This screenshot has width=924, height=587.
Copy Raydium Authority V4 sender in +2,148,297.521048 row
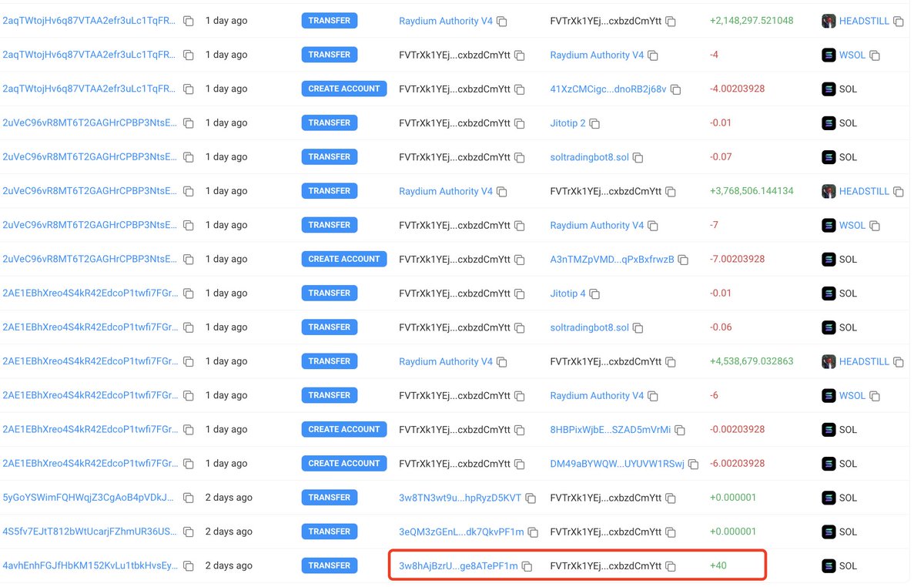(502, 22)
